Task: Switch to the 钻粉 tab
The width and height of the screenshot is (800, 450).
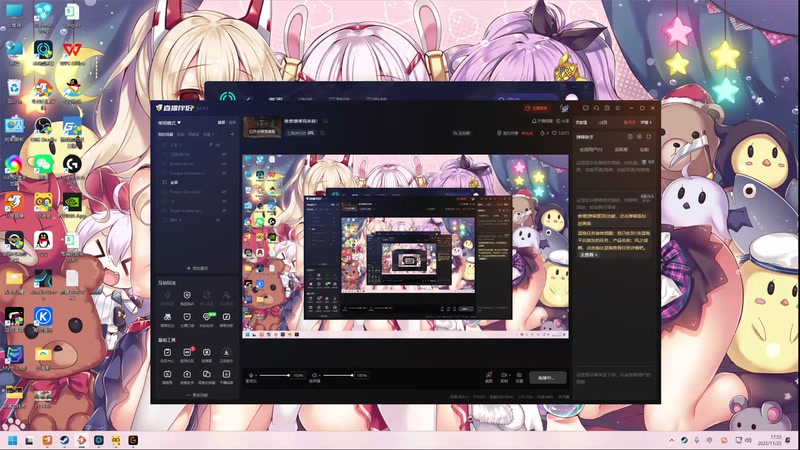Action: 644,149
